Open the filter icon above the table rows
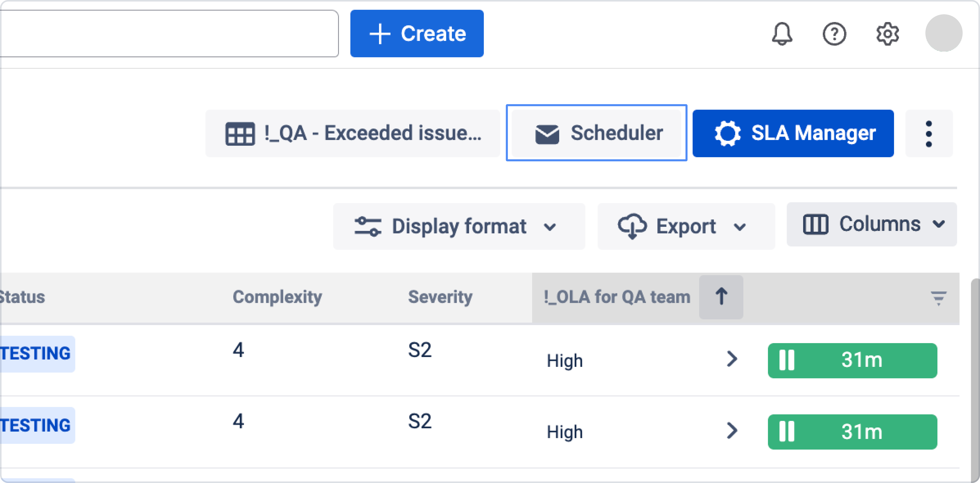The width and height of the screenshot is (980, 483). point(939,298)
